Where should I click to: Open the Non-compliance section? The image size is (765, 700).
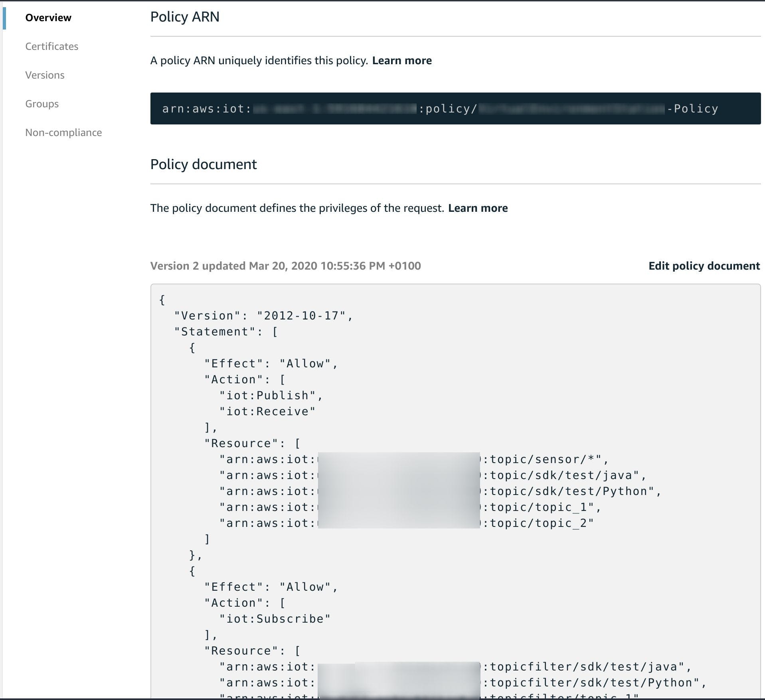63,132
